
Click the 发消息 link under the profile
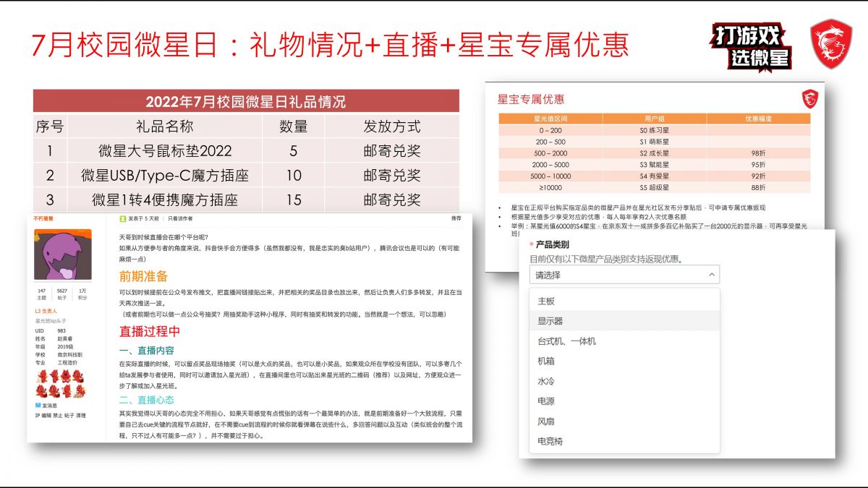coord(49,406)
